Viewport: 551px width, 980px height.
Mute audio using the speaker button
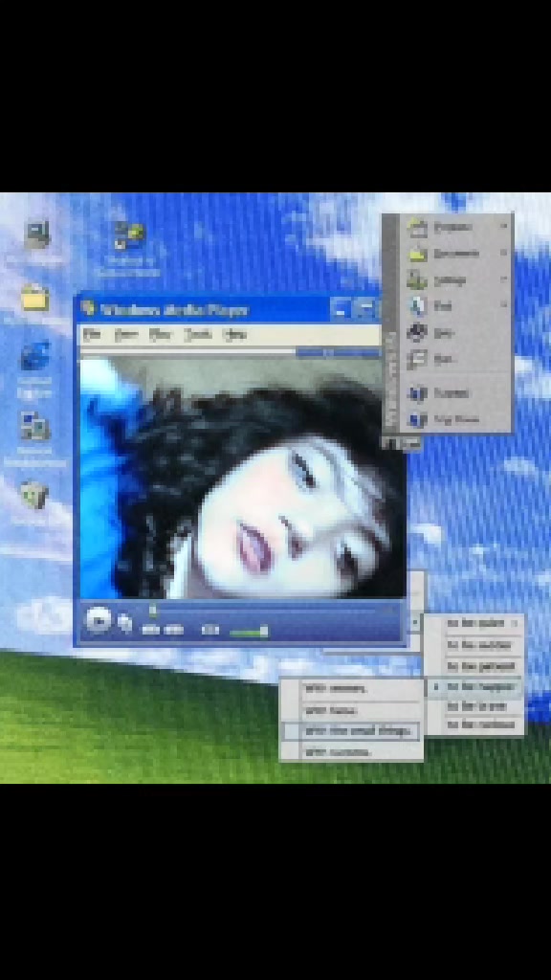pos(211,630)
